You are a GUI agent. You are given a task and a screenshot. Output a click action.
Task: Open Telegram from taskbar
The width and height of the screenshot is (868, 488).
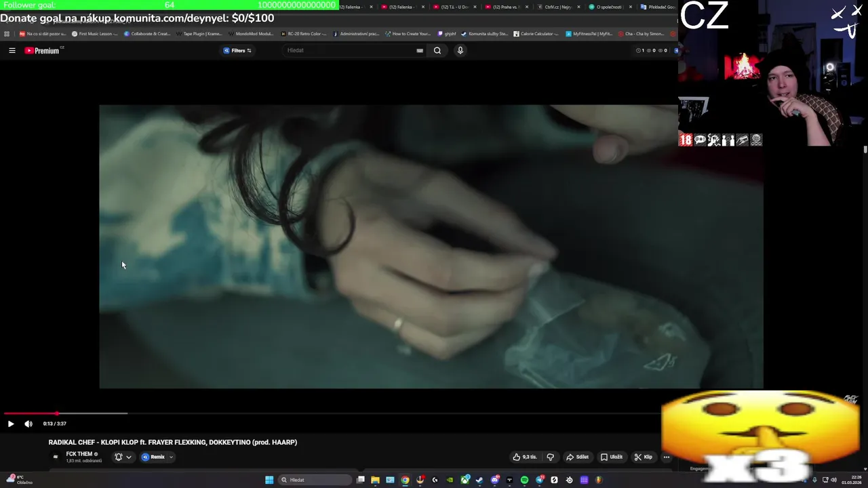(x=540, y=480)
